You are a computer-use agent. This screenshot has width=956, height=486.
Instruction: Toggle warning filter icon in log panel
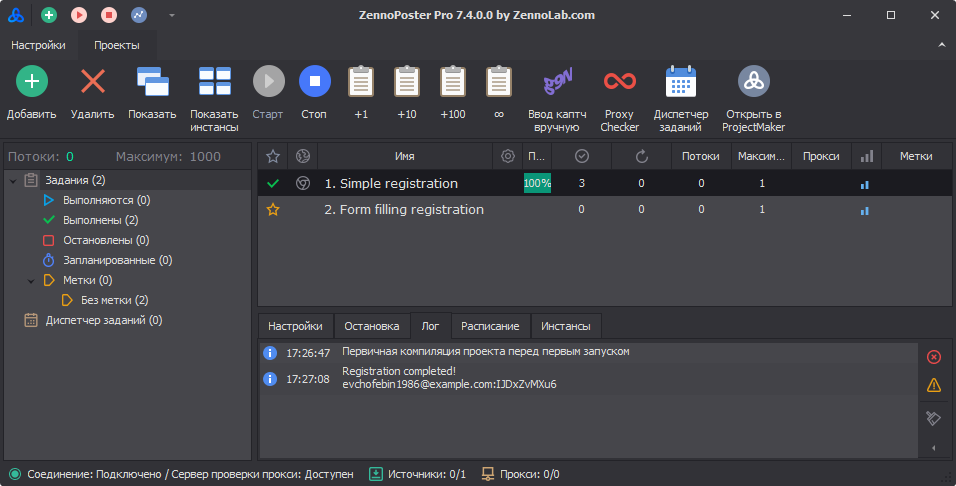coord(934,385)
